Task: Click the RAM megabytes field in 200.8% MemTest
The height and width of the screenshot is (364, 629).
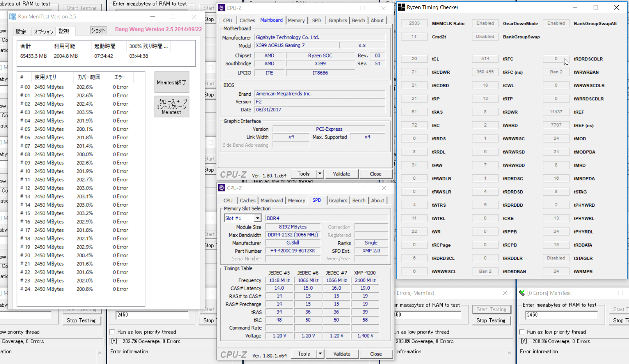Action: click(x=561, y=315)
